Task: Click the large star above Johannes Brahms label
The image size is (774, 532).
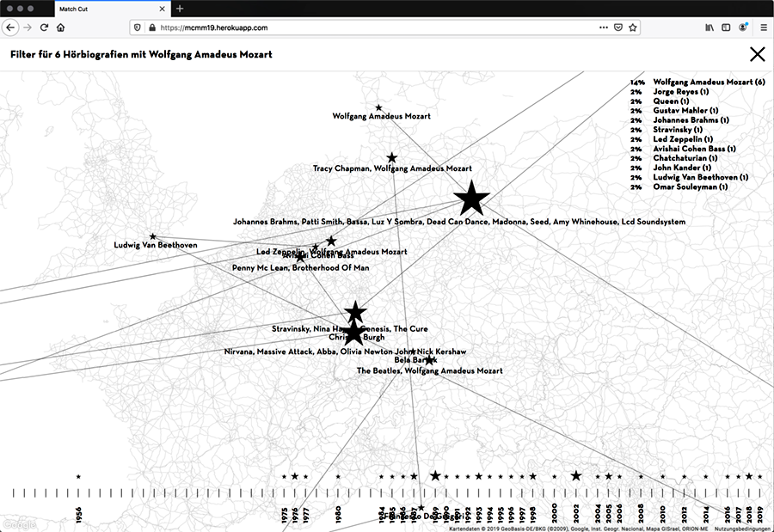Action: (x=471, y=199)
